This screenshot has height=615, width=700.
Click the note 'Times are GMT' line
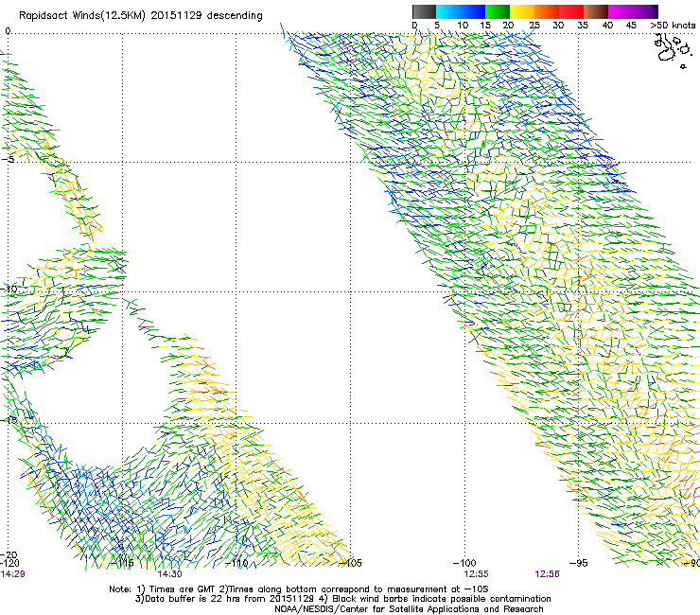(298, 589)
